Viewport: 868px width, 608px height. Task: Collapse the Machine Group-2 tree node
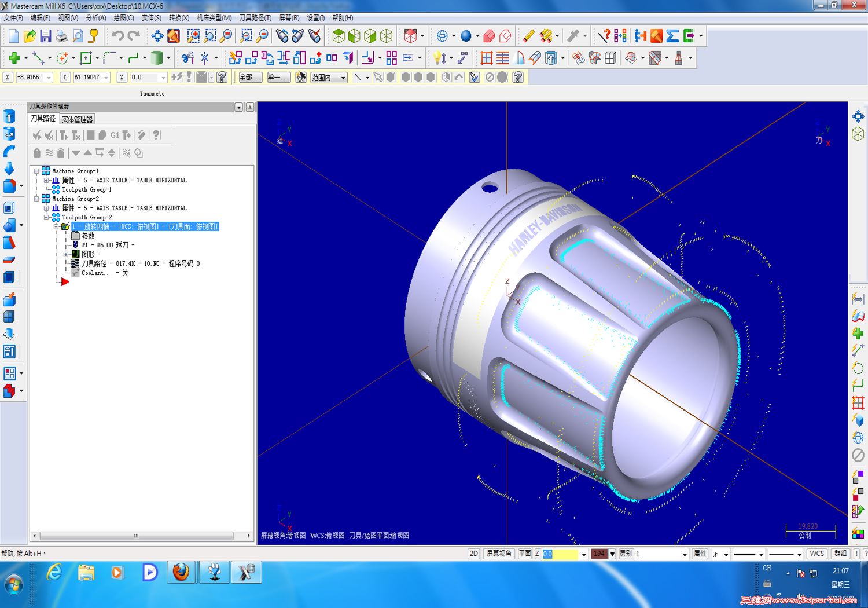coord(36,199)
